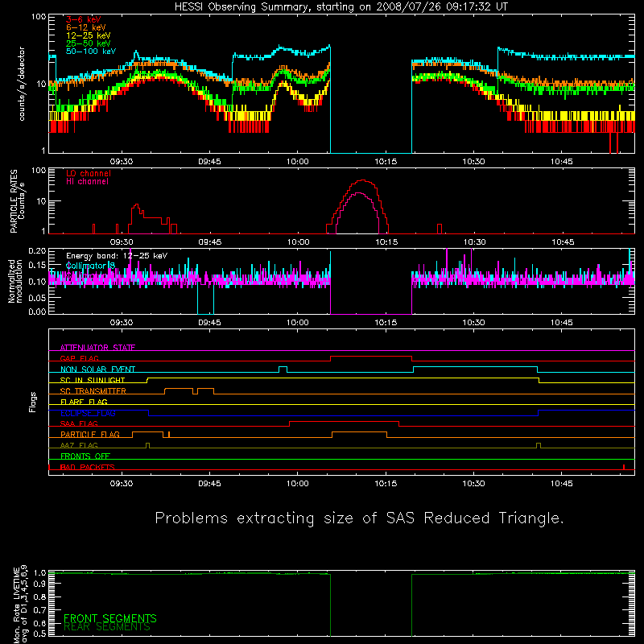Click the FRONT SEGMENTS legend label
The width and height of the screenshot is (644, 644).
point(110,618)
